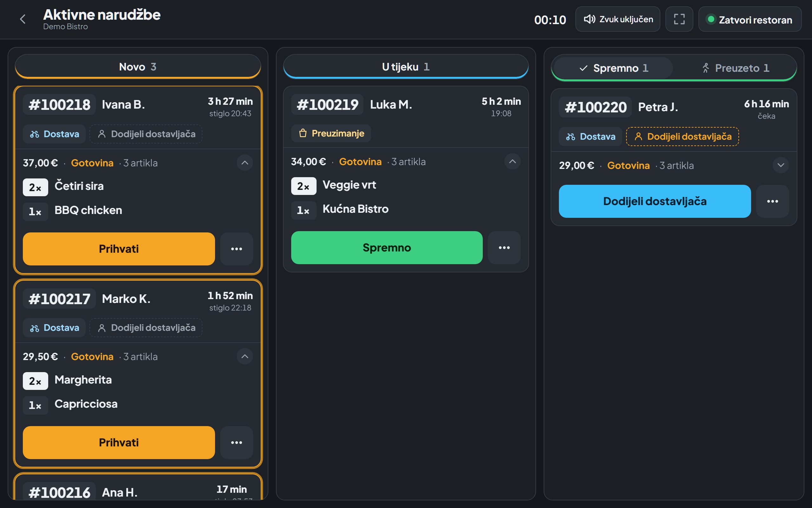Viewport: 812px width, 508px height.
Task: Open more options for order #100218
Action: 237,249
